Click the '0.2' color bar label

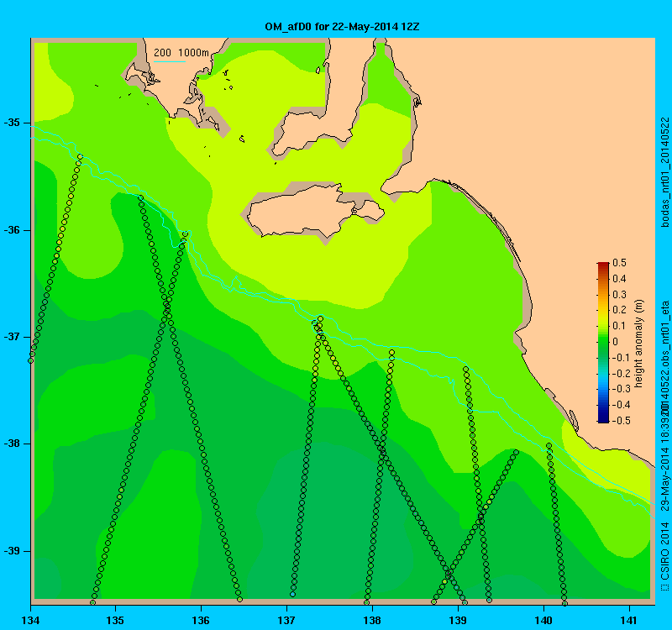tap(619, 310)
